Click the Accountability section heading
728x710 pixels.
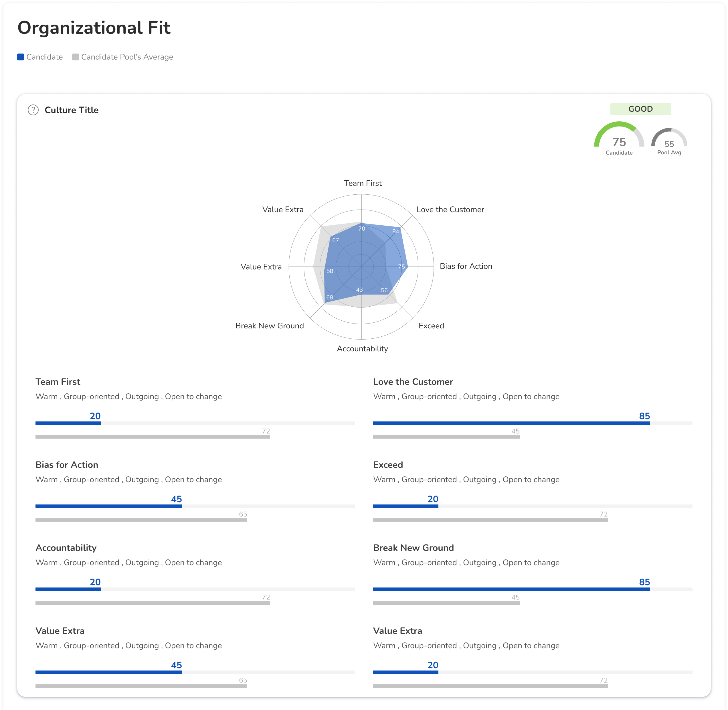66,548
